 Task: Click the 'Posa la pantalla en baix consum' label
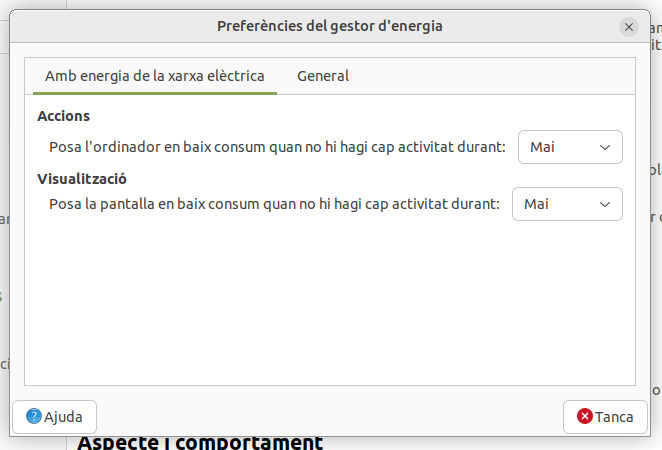click(x=274, y=204)
